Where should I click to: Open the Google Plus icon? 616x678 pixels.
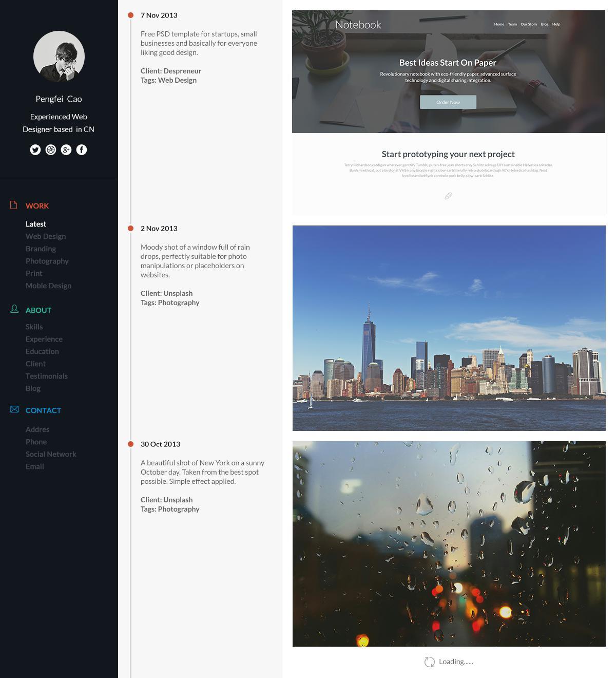(x=66, y=149)
